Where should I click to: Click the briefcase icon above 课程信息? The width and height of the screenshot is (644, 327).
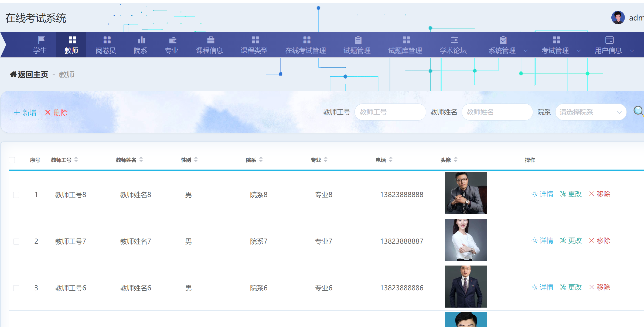pyautogui.click(x=211, y=40)
